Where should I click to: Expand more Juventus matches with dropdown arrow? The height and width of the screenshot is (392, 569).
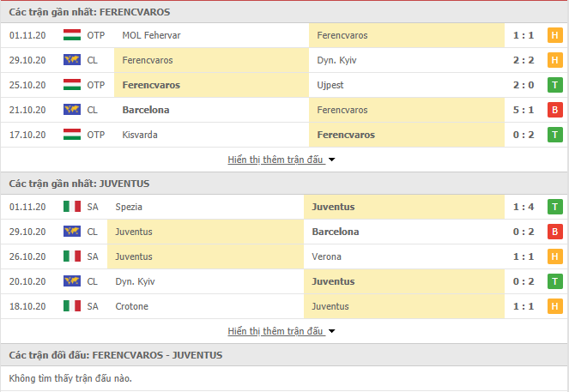tap(331, 331)
